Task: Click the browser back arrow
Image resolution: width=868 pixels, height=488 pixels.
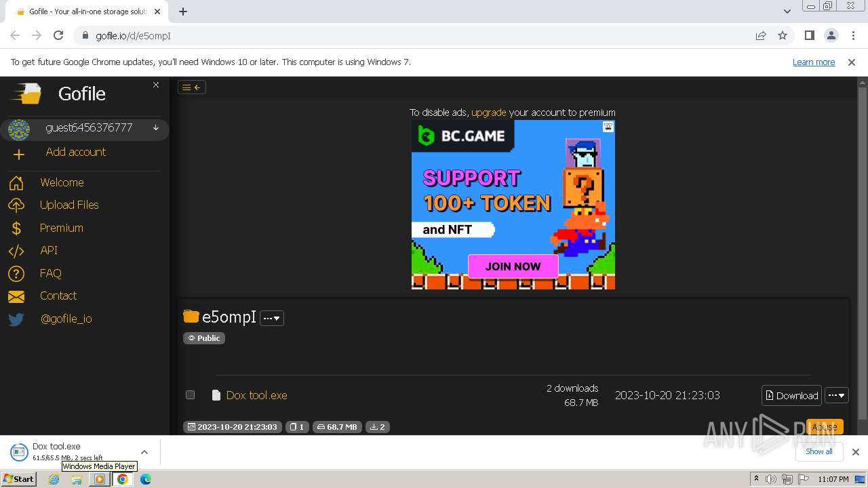Action: 15,35
